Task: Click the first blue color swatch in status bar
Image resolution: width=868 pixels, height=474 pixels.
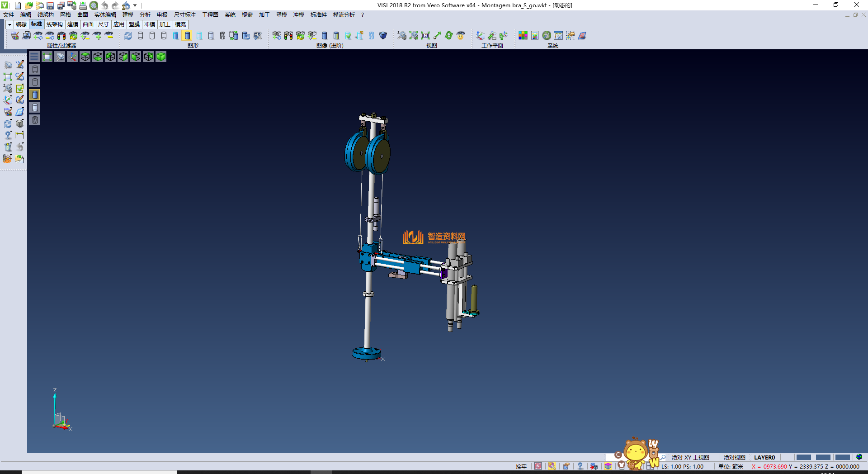Action: [x=803, y=457]
